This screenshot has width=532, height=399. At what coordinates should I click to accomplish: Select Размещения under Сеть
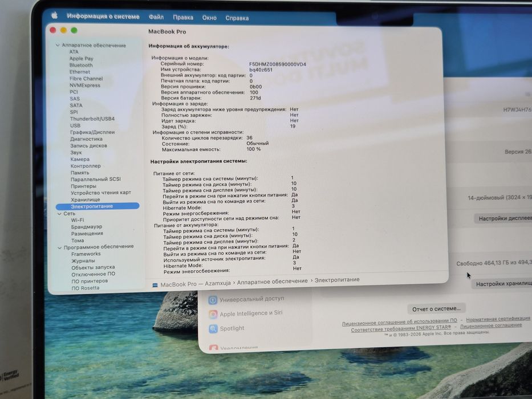[87, 234]
